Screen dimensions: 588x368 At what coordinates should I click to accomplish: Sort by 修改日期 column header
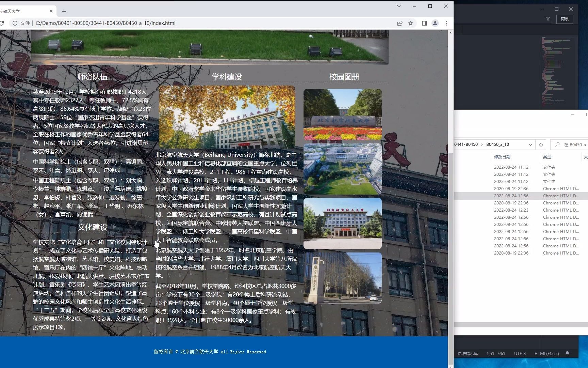click(502, 157)
